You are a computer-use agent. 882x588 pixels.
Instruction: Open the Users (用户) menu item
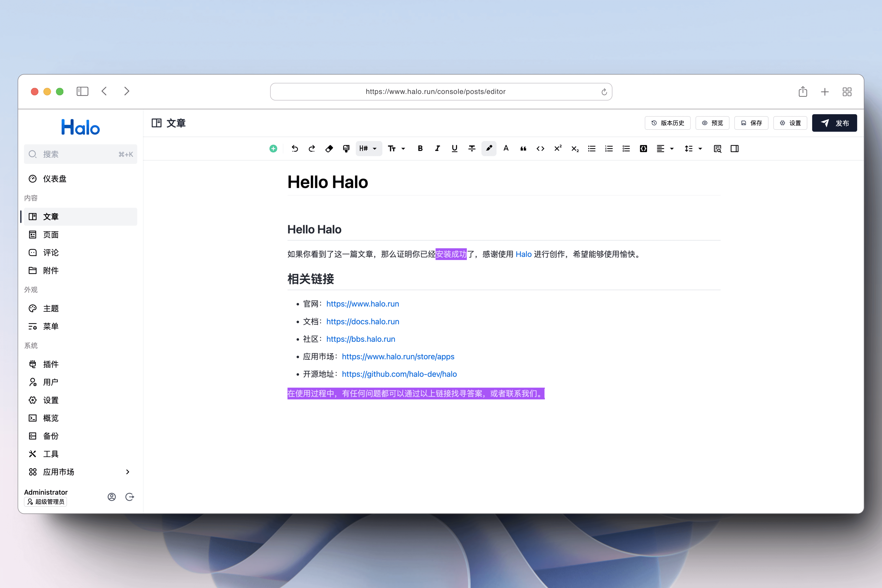coord(81,382)
